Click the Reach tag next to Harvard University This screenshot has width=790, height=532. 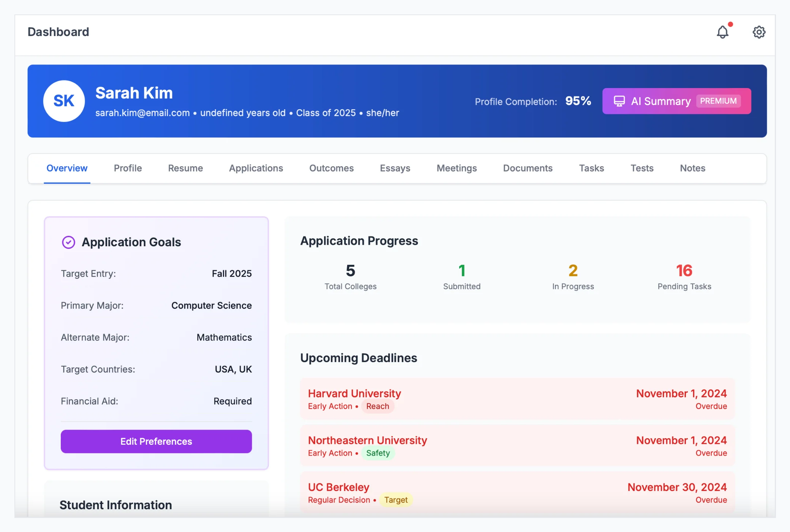[378, 406]
